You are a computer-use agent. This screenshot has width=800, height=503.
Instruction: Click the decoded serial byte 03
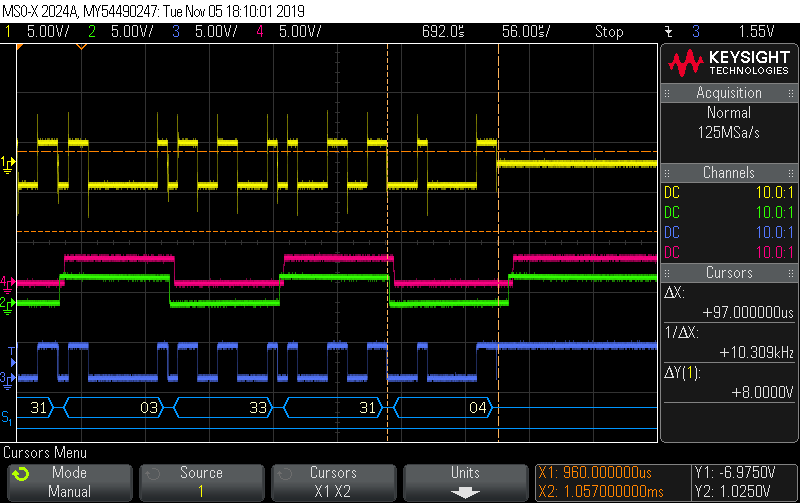pos(149,408)
